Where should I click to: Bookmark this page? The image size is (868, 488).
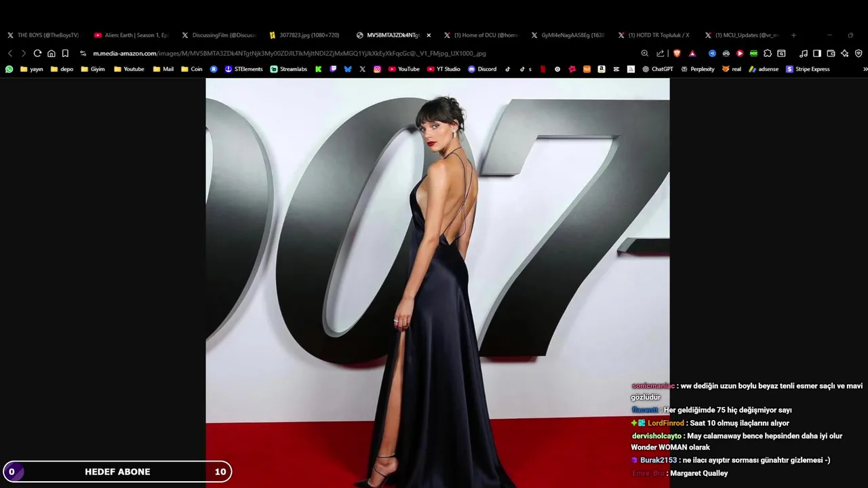point(65,54)
